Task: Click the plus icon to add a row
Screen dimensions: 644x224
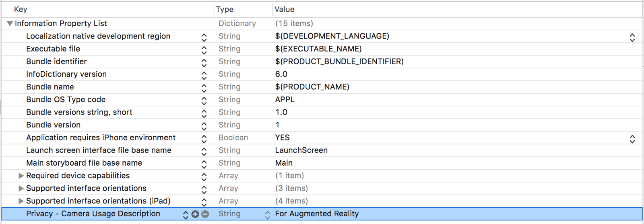Action: click(195, 214)
